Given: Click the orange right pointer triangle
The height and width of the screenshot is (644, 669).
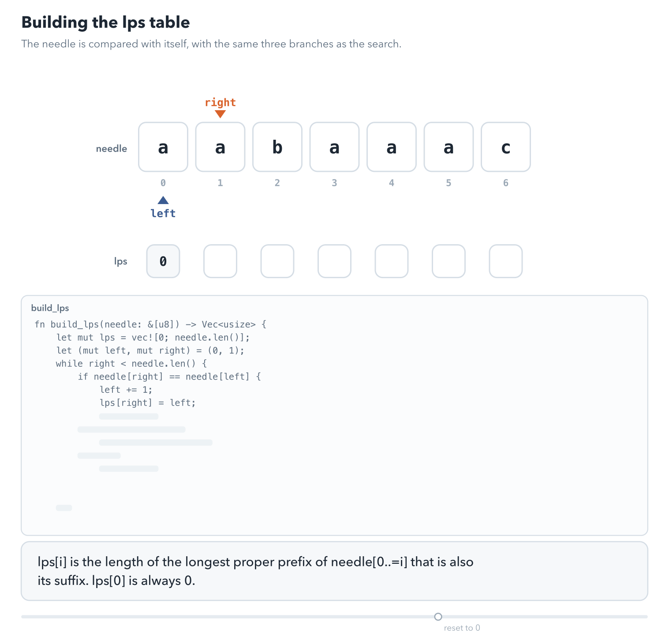Looking at the screenshot, I should 220,114.
